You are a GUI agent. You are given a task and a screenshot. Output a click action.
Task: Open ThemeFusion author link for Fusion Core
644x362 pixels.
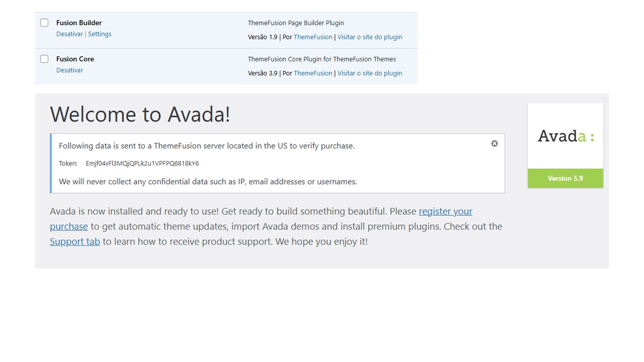click(313, 73)
